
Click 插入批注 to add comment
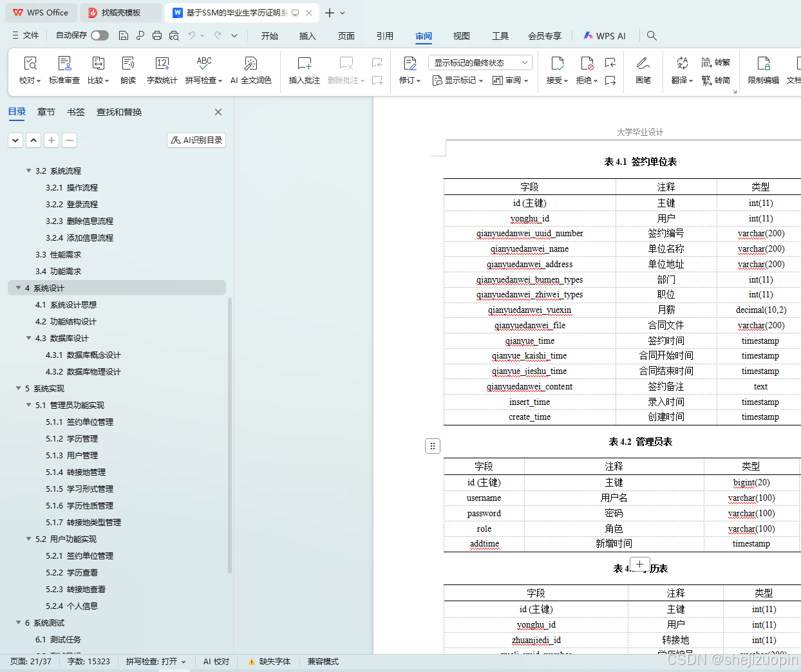tap(305, 70)
